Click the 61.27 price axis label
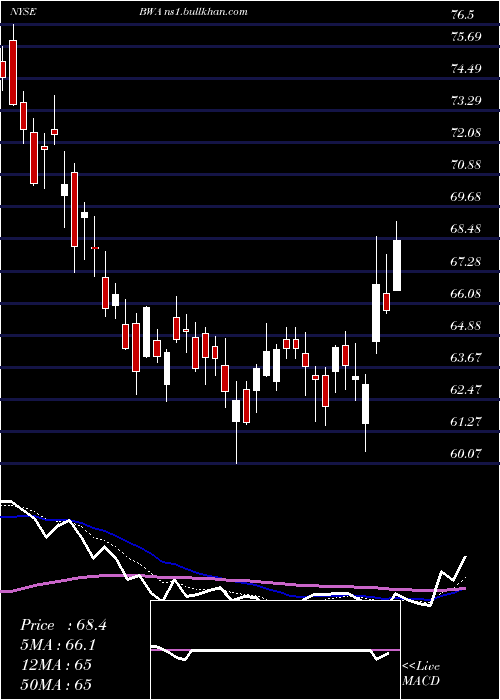 [x=466, y=421]
